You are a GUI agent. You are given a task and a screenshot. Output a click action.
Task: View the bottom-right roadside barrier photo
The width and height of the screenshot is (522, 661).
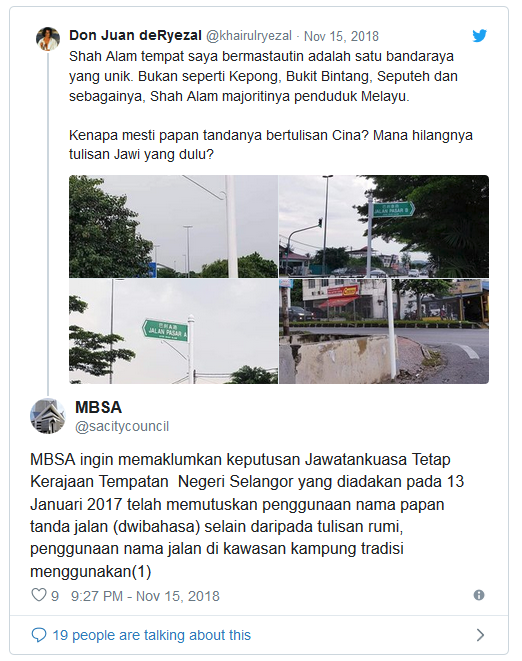coord(384,331)
